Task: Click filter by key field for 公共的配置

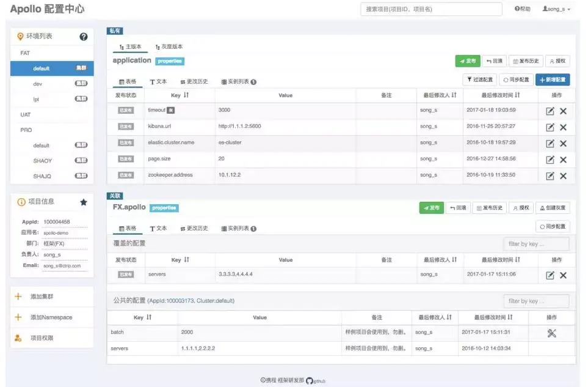Action: click(x=536, y=301)
